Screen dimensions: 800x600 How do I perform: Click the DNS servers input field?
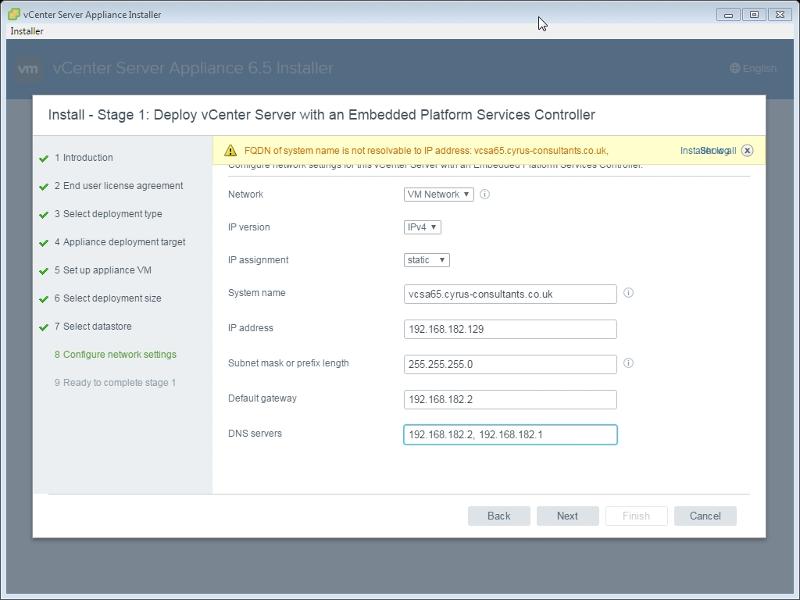[x=510, y=435]
